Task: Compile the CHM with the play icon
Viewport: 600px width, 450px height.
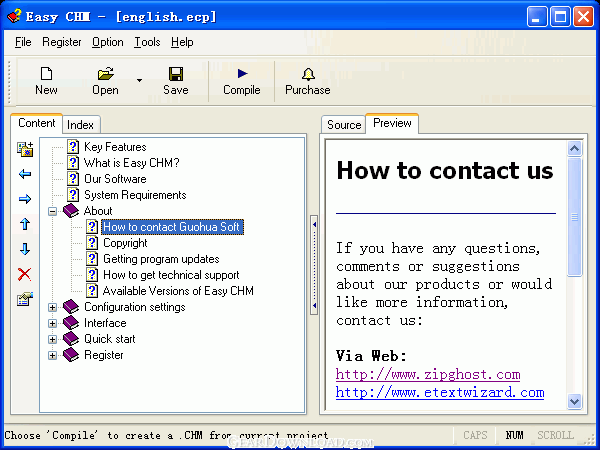Action: (242, 73)
